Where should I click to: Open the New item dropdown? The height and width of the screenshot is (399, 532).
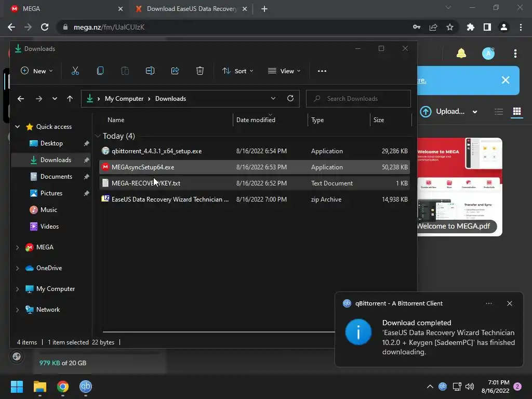click(37, 71)
